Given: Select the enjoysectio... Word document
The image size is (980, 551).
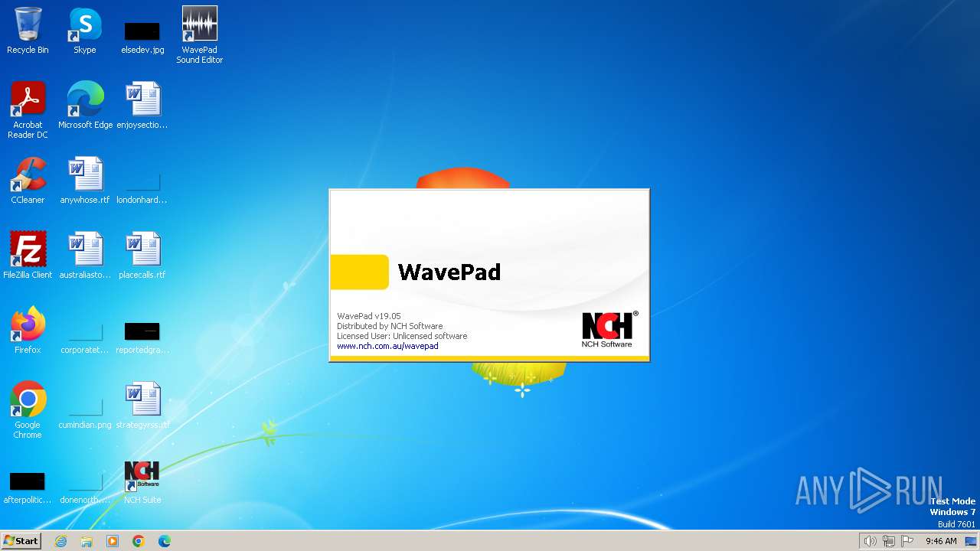Looking at the screenshot, I should 142,105.
